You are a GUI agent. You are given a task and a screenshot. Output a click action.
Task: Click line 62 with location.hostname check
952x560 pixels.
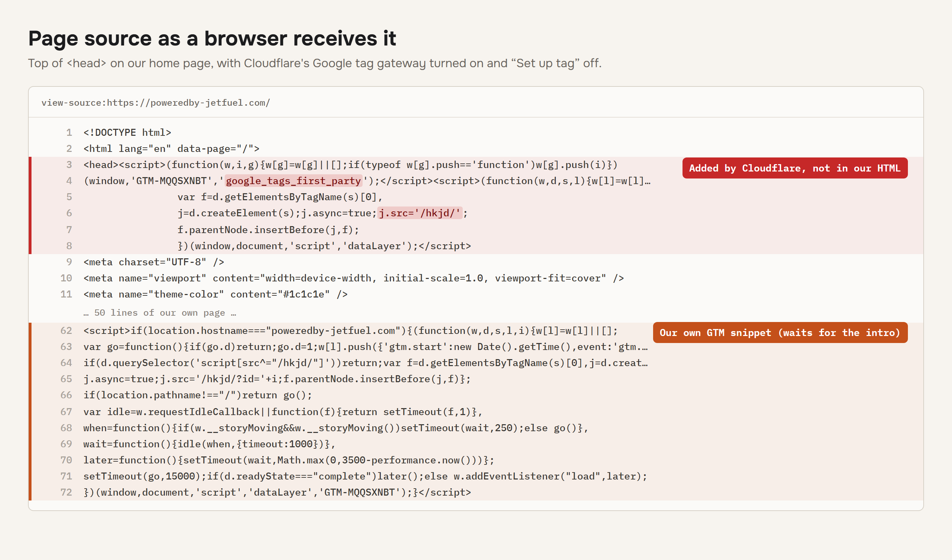(x=351, y=331)
